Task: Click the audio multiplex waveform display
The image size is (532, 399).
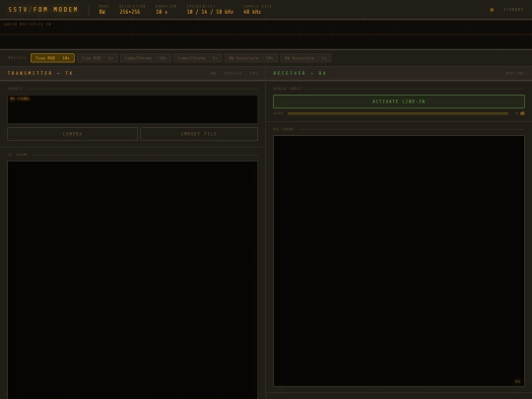Action: click(x=266, y=34)
